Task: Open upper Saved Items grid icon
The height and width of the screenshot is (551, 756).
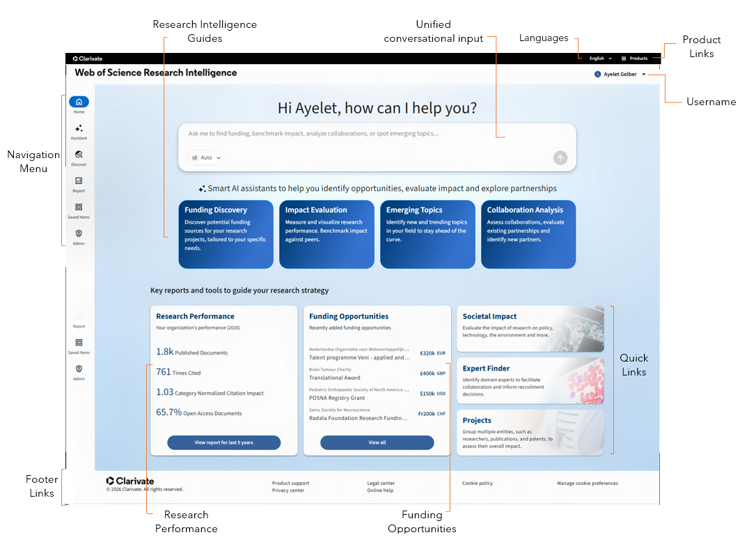Action: [x=79, y=207]
